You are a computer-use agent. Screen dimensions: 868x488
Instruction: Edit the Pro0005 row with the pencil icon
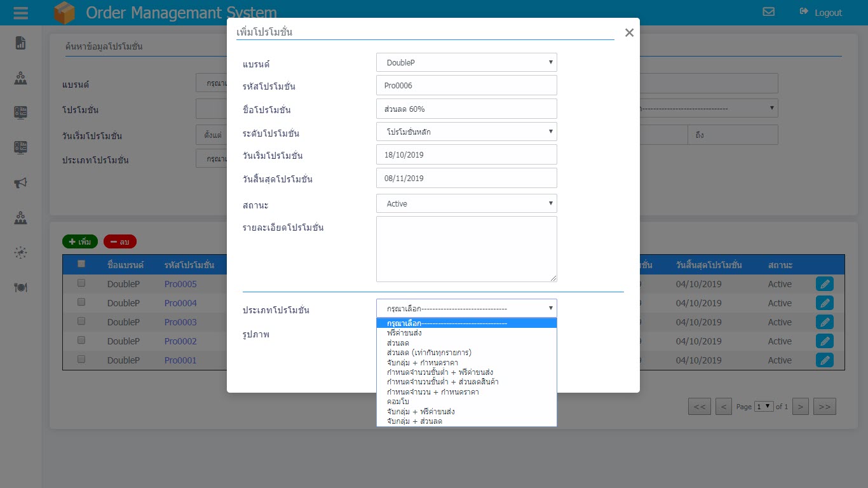click(x=824, y=284)
